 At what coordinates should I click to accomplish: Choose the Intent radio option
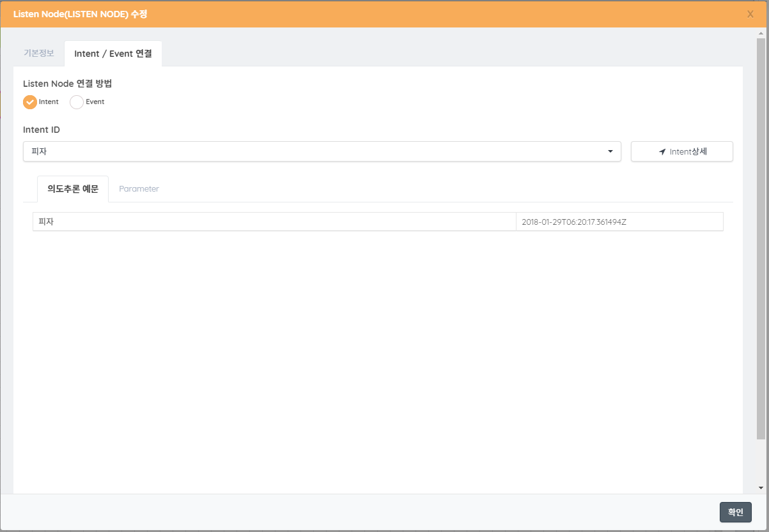tap(30, 102)
